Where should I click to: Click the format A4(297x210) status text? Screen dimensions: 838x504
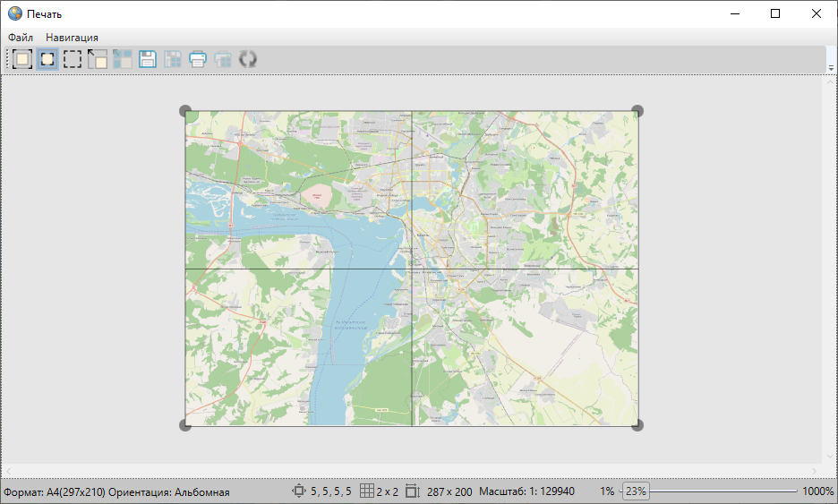click(55, 492)
